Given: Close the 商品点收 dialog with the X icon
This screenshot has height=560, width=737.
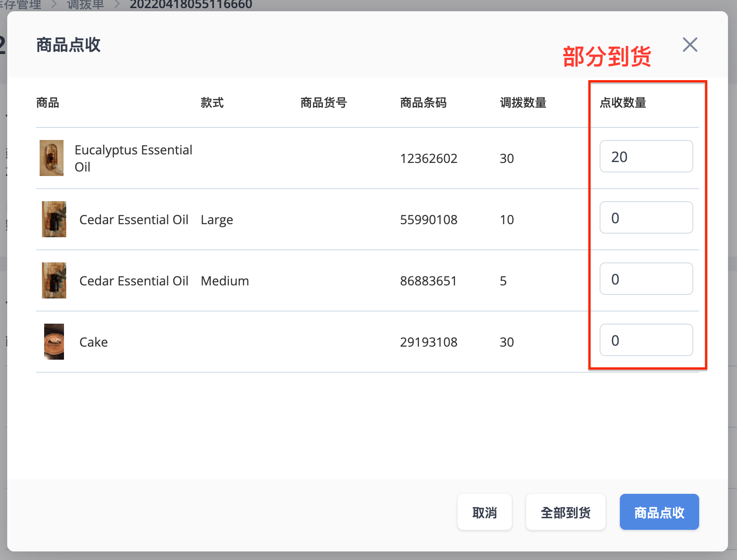Looking at the screenshot, I should (690, 45).
